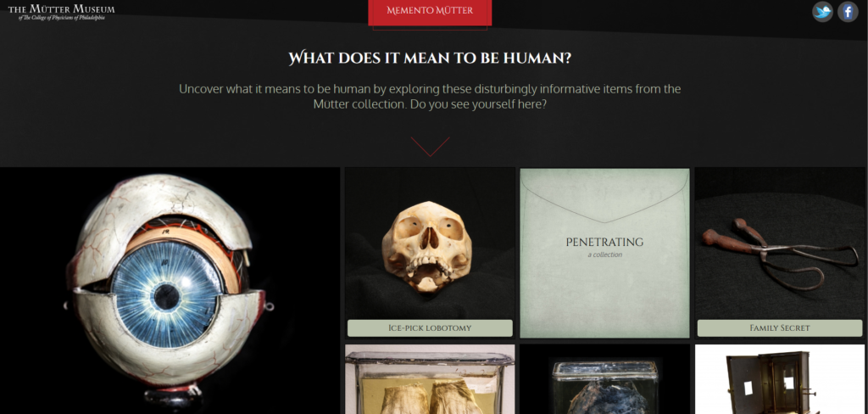
Task: Select the rusty forceps thumbnail
Action: tap(780, 243)
